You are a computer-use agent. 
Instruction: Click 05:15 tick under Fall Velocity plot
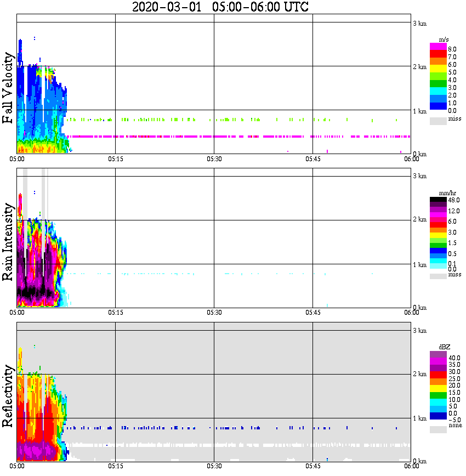(x=116, y=159)
